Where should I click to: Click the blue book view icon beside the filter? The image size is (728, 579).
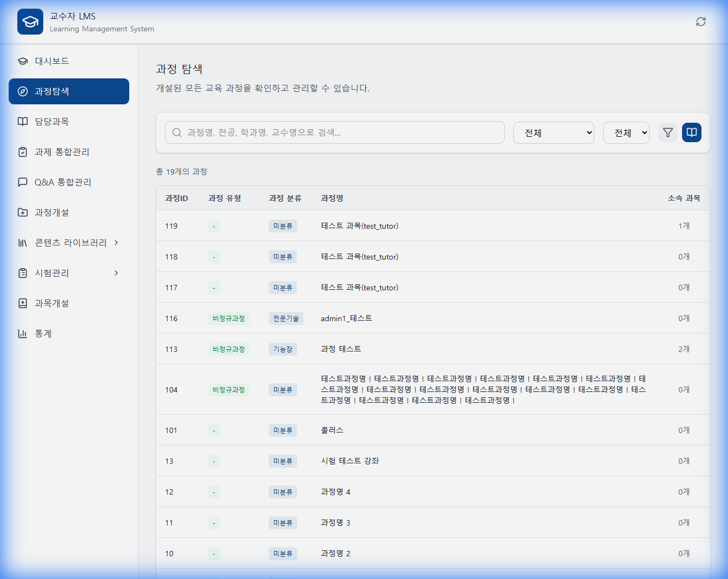pyautogui.click(x=692, y=132)
